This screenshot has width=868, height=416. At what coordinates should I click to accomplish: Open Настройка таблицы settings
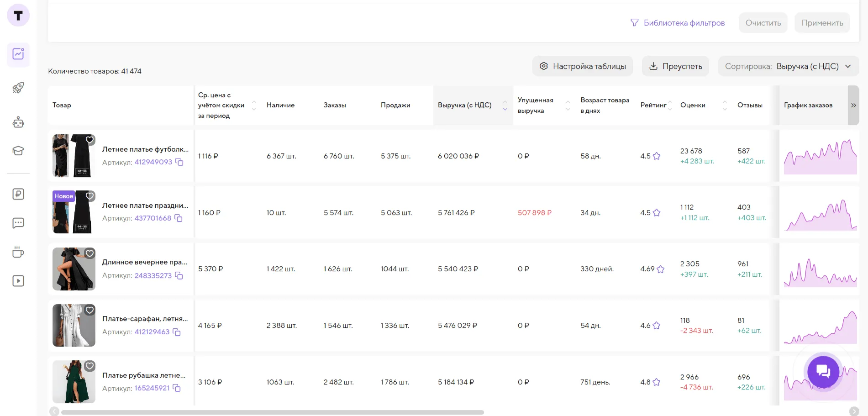(x=582, y=66)
